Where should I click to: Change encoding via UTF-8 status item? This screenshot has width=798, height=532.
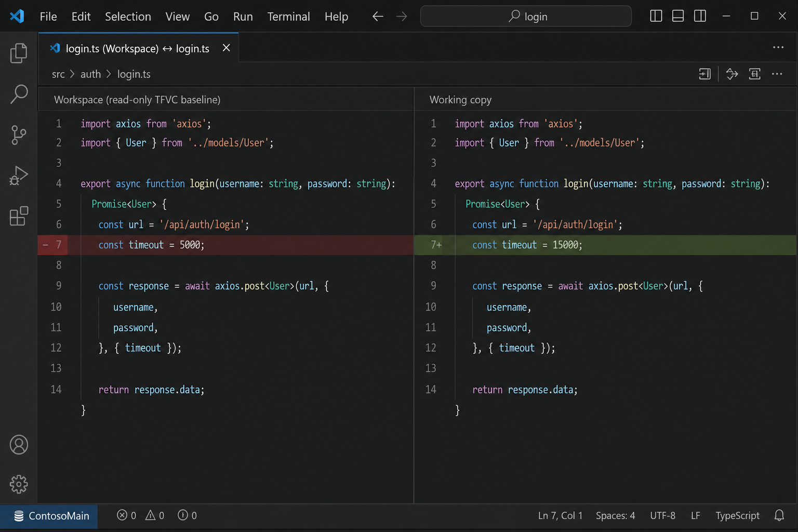[x=662, y=515]
